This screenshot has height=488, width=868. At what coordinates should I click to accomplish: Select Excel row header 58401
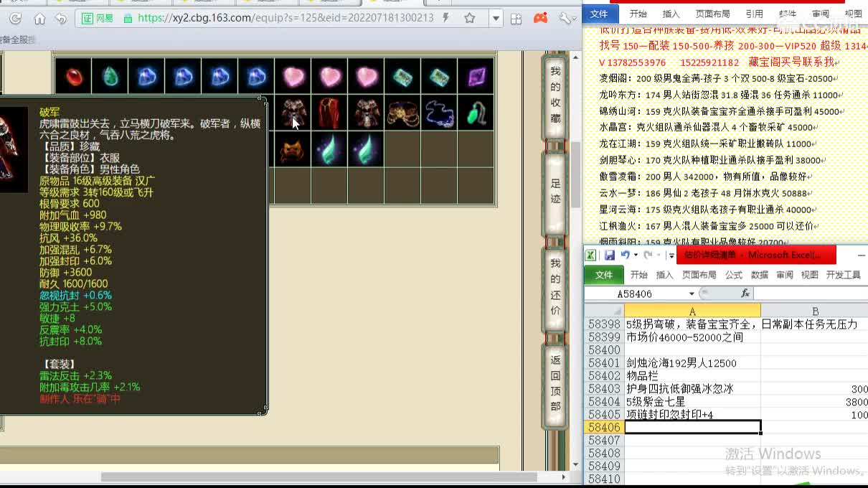[x=603, y=363]
